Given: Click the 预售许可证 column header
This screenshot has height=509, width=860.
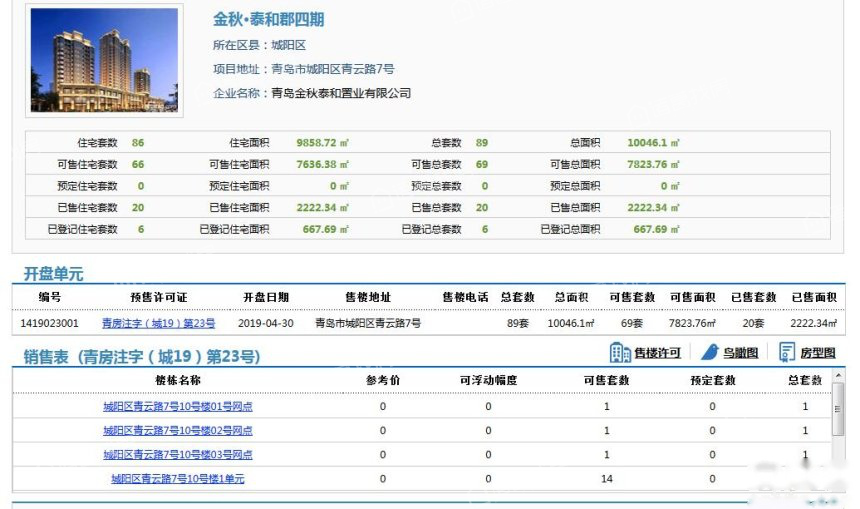Looking at the screenshot, I should (159, 297).
